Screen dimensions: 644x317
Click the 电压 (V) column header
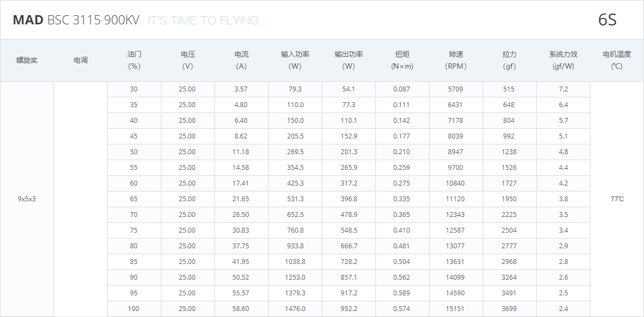[x=188, y=60]
